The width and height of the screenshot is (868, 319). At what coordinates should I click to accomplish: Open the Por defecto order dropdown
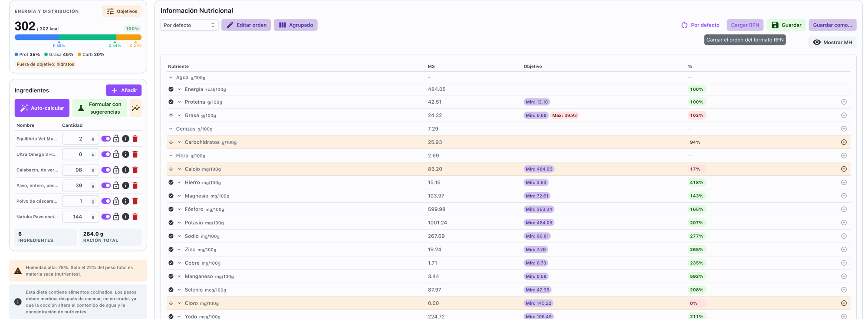(x=189, y=25)
